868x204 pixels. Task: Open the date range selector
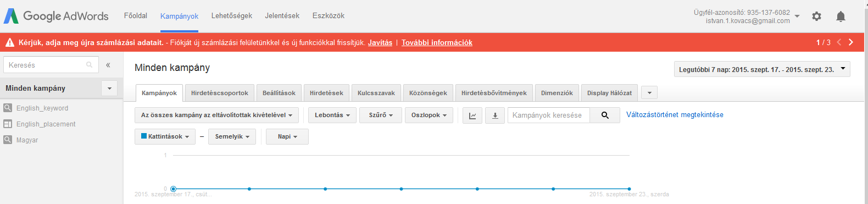pos(762,69)
